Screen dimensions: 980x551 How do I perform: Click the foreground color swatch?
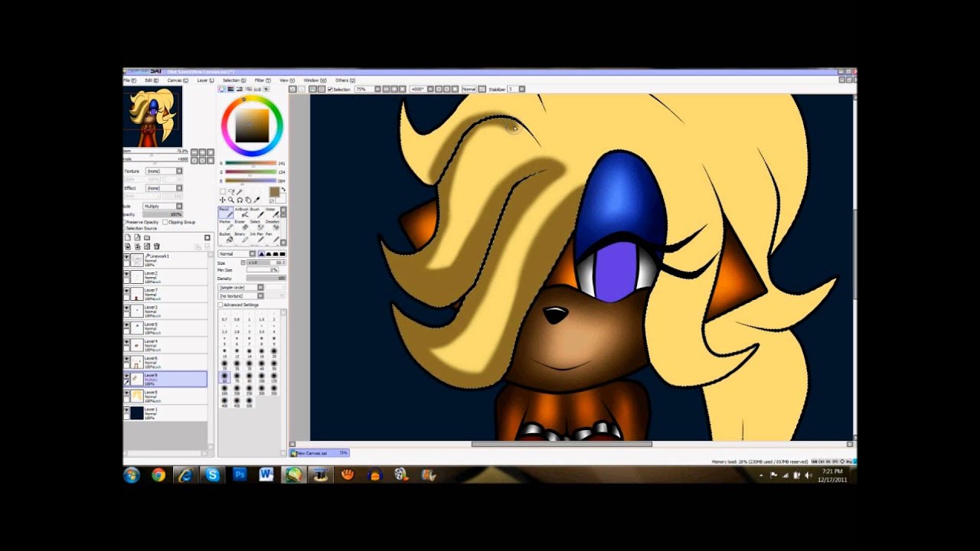[x=274, y=191]
